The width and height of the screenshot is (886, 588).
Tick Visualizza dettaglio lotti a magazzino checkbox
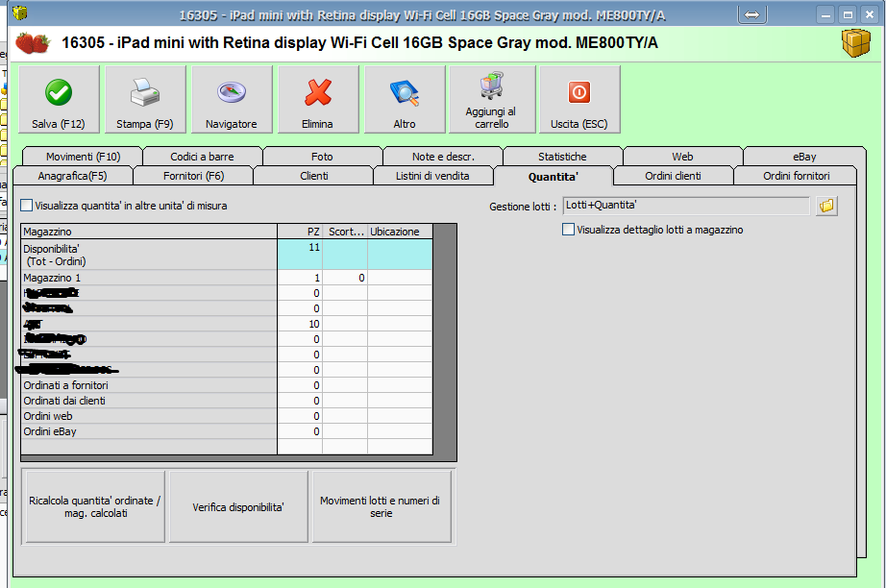tap(569, 230)
